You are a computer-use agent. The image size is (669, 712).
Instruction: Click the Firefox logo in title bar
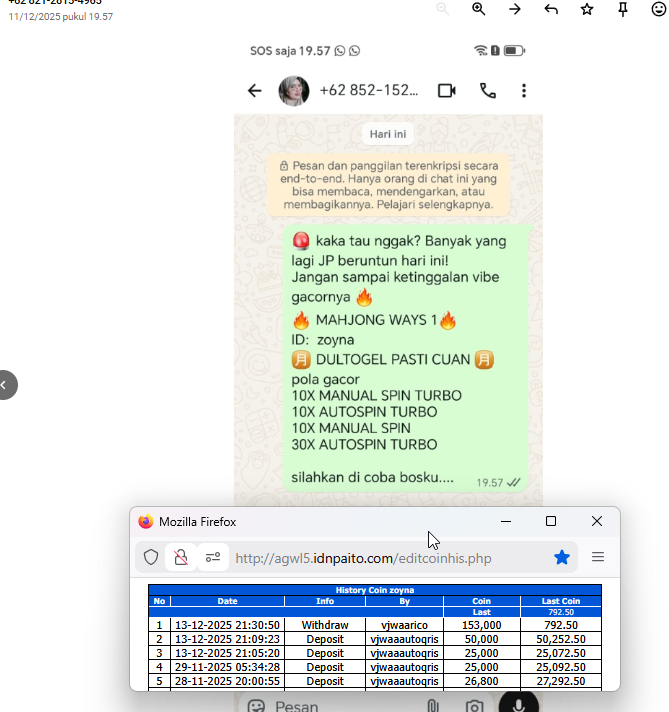point(146,521)
